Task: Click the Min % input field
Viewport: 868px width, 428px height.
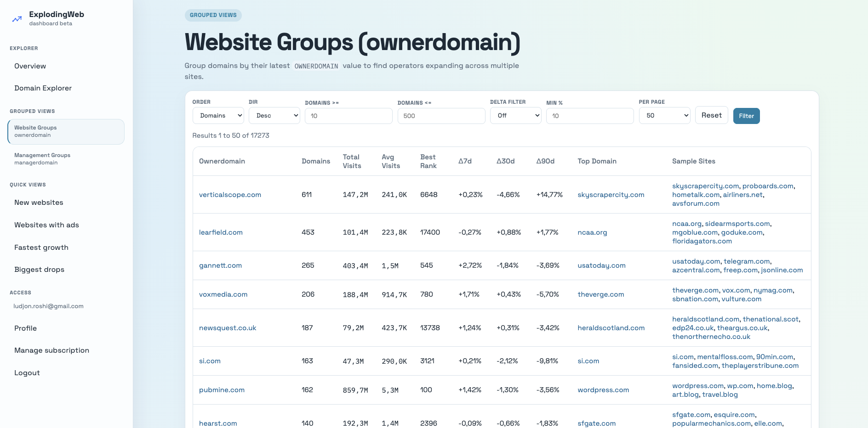Action: [590, 116]
